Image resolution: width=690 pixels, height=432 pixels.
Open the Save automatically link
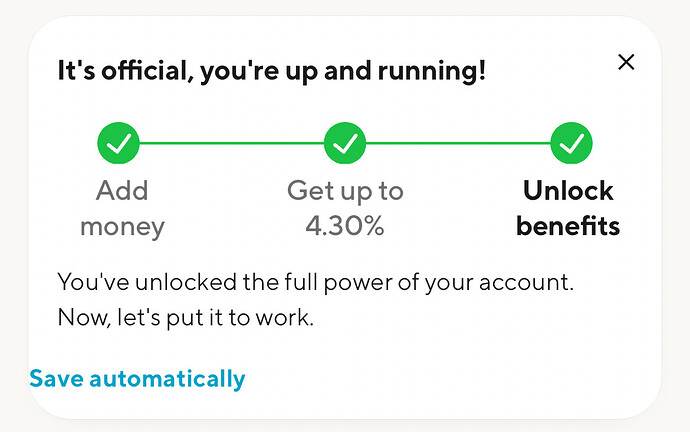click(137, 379)
